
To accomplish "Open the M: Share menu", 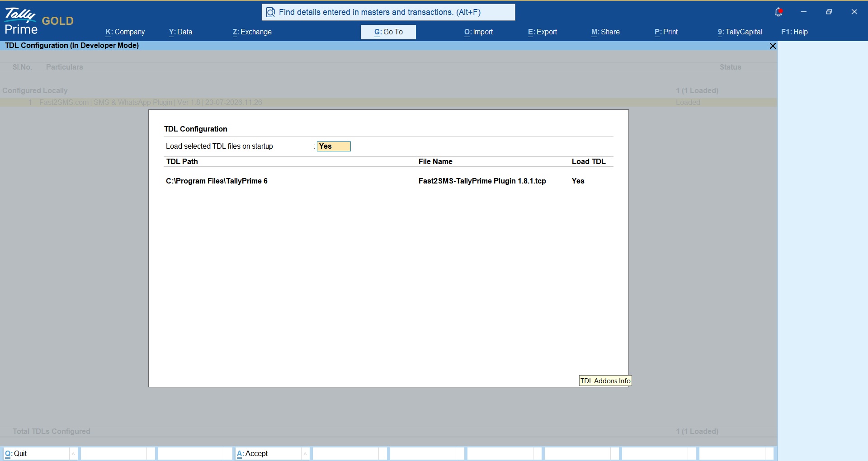I will click(605, 32).
